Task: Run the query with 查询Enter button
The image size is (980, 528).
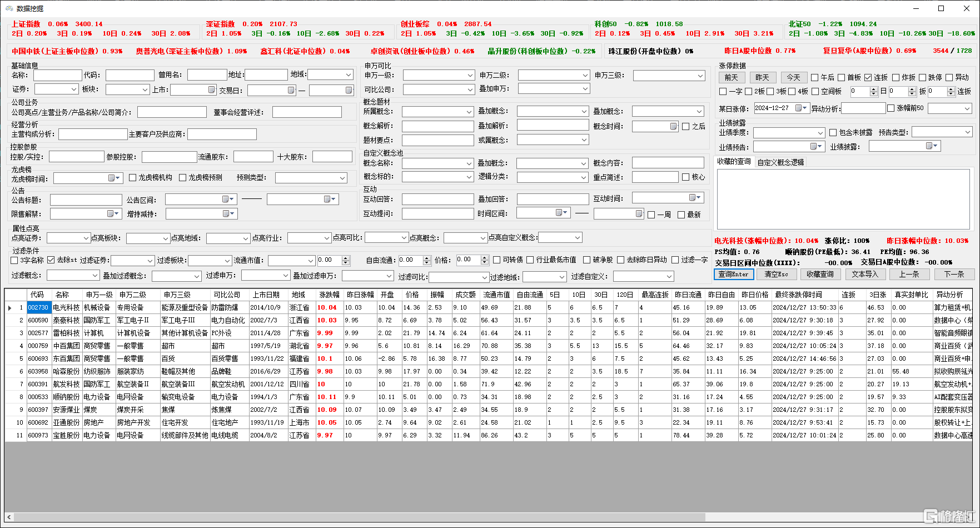Action: [733, 274]
